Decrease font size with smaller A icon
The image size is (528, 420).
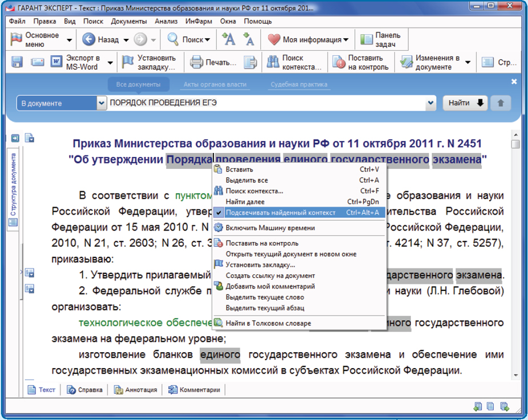point(248,40)
